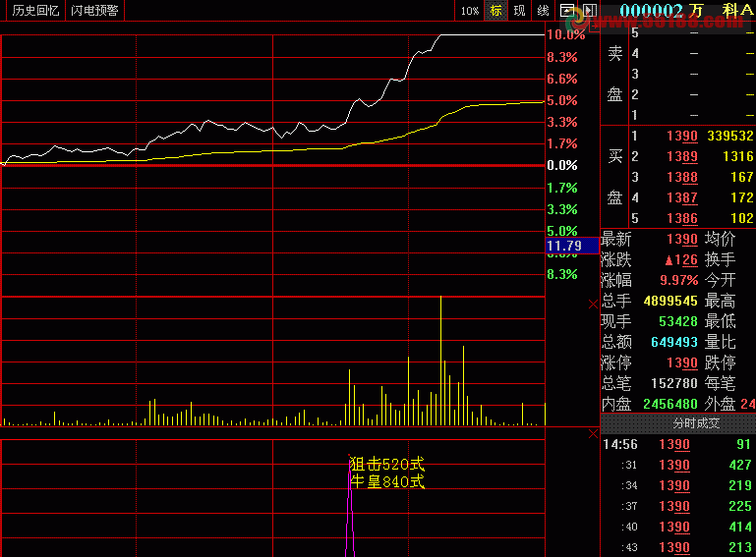Click buy level 5 volume 102
Viewport: 756px width, 557px height.
pyautogui.click(x=742, y=218)
